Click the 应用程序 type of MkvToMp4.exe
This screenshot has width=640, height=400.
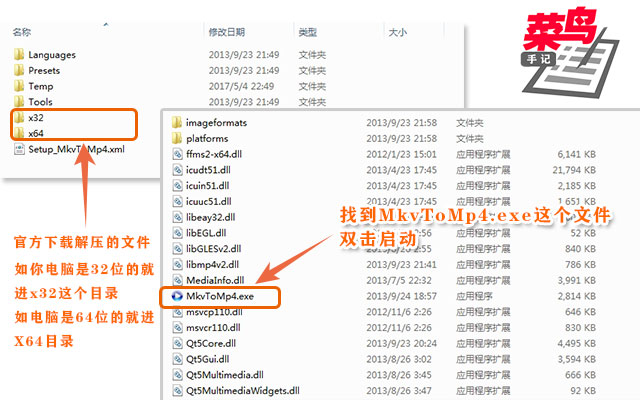tap(474, 296)
